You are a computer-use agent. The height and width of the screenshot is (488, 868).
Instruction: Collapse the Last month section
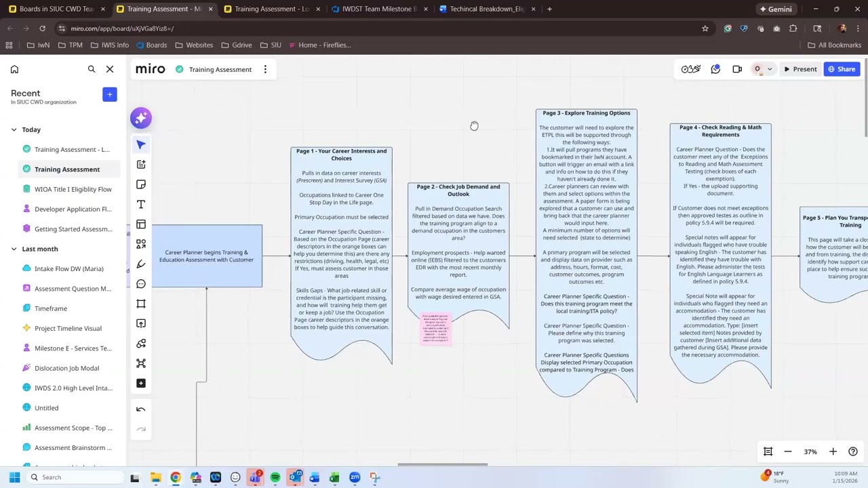[x=14, y=249]
